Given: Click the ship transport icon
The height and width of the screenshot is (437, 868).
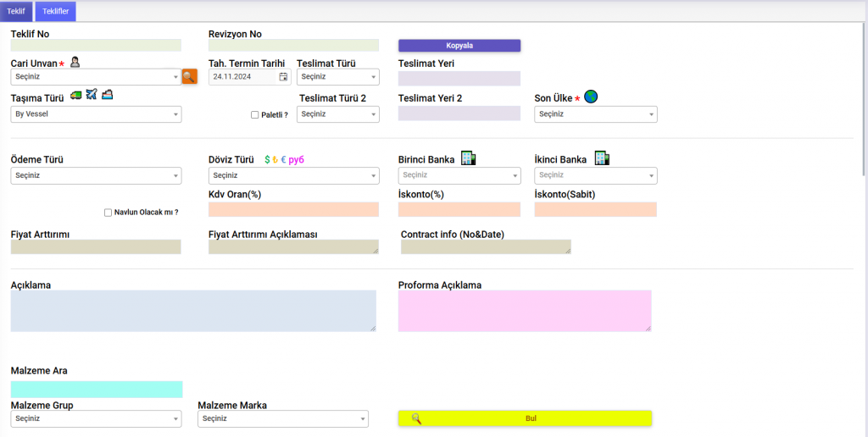Looking at the screenshot, I should (107, 95).
